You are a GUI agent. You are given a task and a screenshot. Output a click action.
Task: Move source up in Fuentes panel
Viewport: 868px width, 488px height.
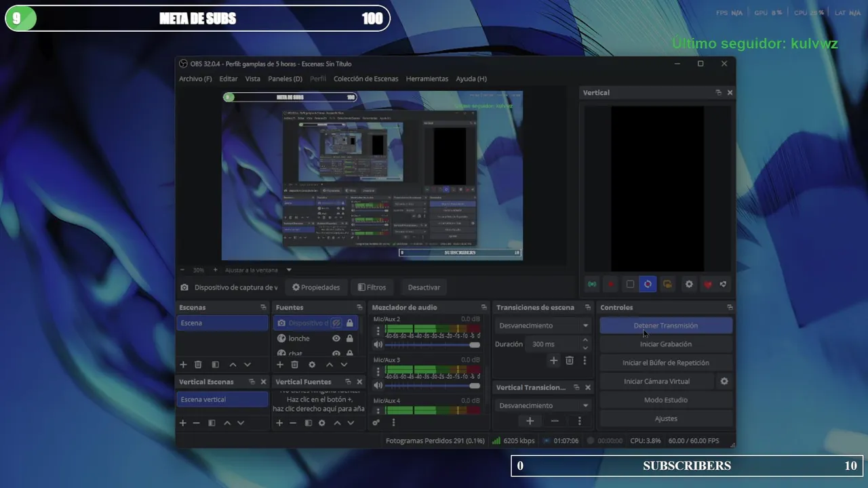coord(330,365)
